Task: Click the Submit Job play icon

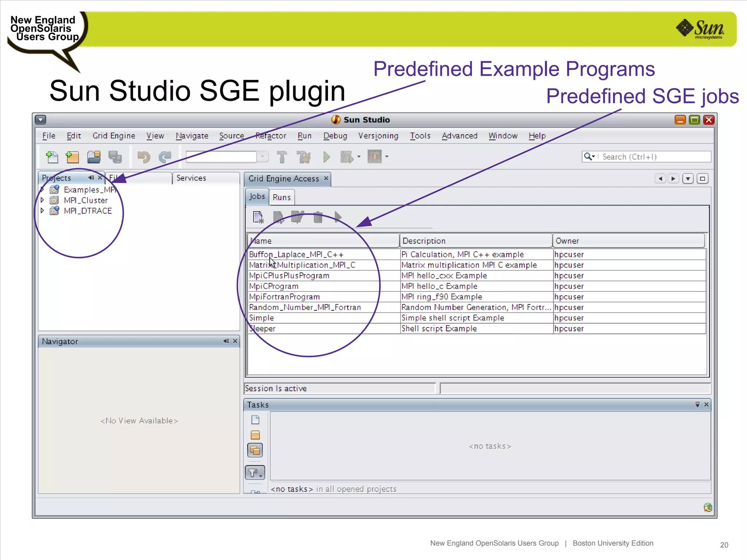Action: pos(338,217)
